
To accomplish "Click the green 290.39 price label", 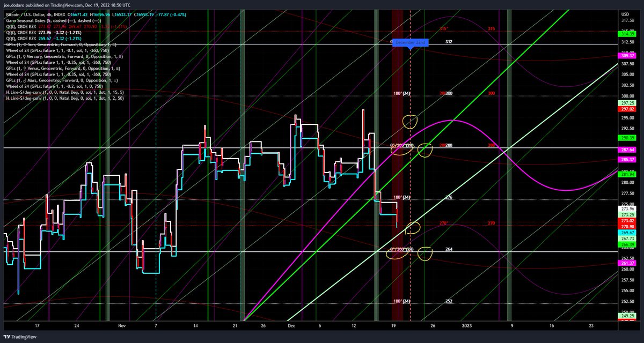I will pyautogui.click(x=628, y=138).
